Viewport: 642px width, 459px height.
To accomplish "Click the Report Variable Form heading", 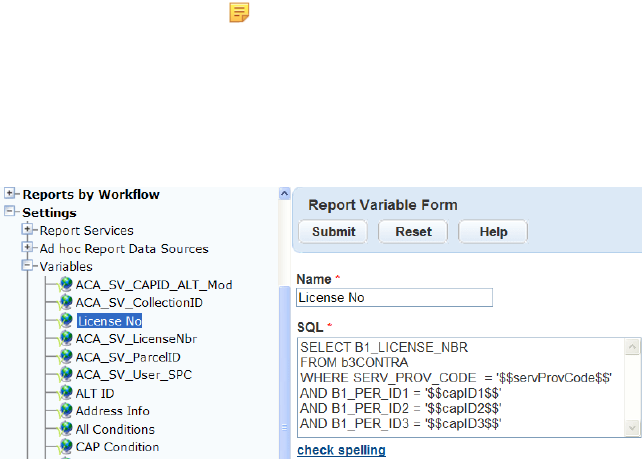I will pyautogui.click(x=383, y=205).
